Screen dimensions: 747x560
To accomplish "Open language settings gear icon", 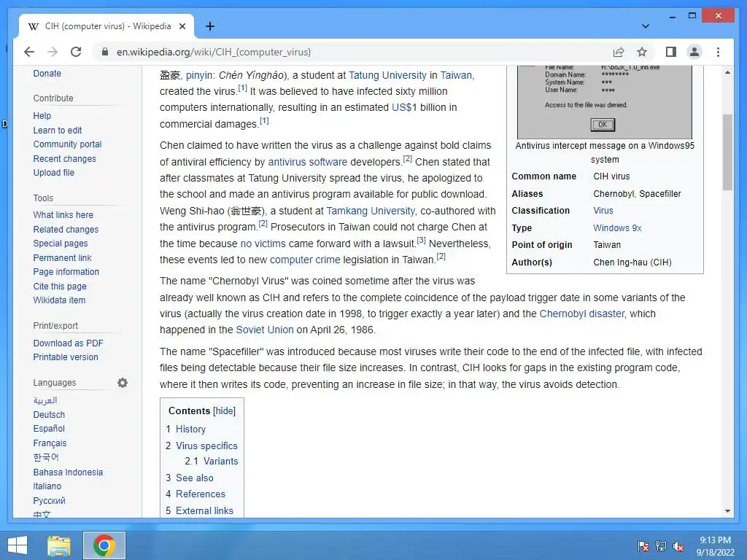I will click(123, 382).
